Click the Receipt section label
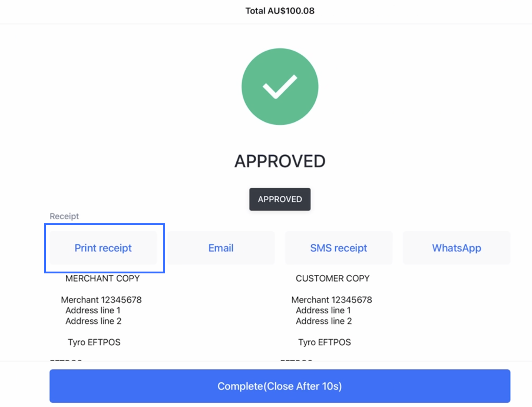The image size is (532, 407). (x=64, y=216)
